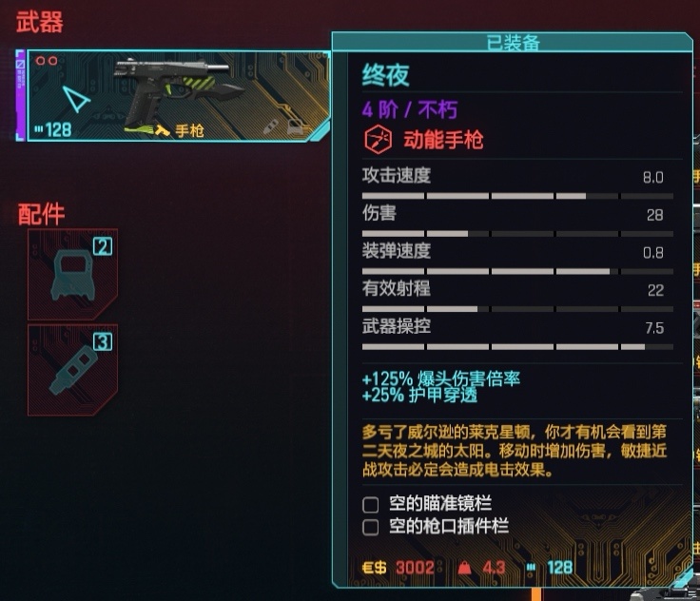Select the 武器 weapons section heading
Viewport: 700px width, 601px height.
click(x=40, y=22)
